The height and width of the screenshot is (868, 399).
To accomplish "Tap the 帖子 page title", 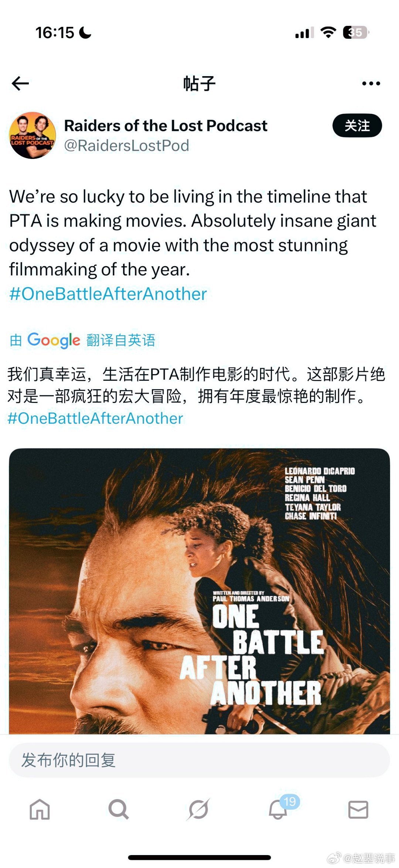I will [x=199, y=84].
